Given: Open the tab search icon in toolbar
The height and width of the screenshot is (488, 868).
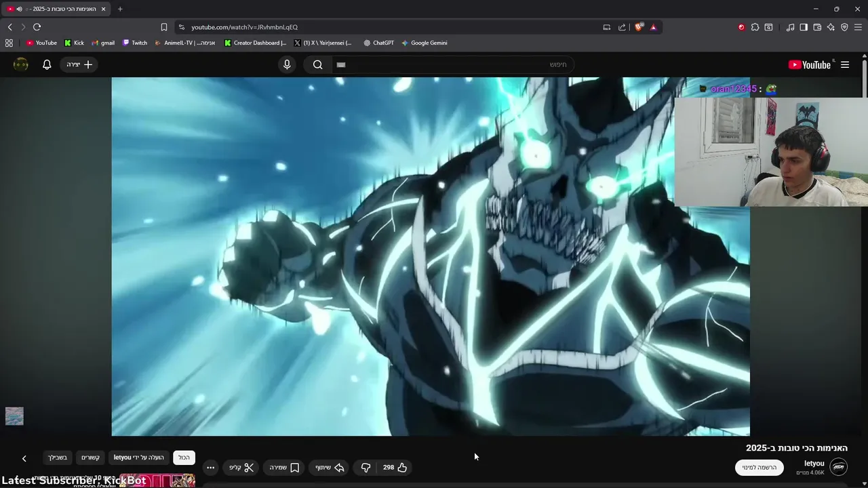Looking at the screenshot, I should (x=768, y=27).
